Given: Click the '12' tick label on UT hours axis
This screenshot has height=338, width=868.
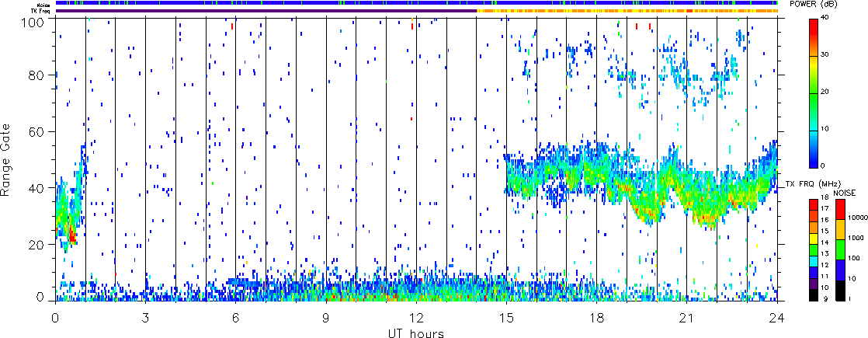Looking at the screenshot, I should (x=416, y=318).
